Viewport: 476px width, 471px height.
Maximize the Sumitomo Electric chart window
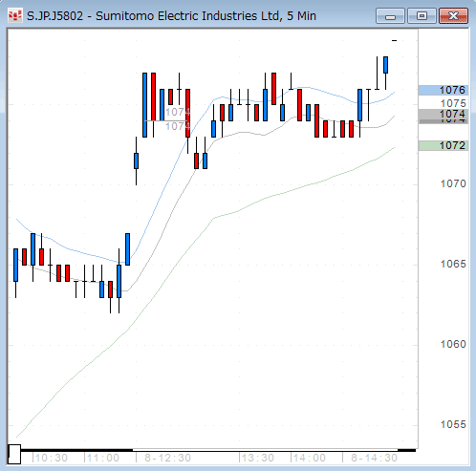coord(422,16)
